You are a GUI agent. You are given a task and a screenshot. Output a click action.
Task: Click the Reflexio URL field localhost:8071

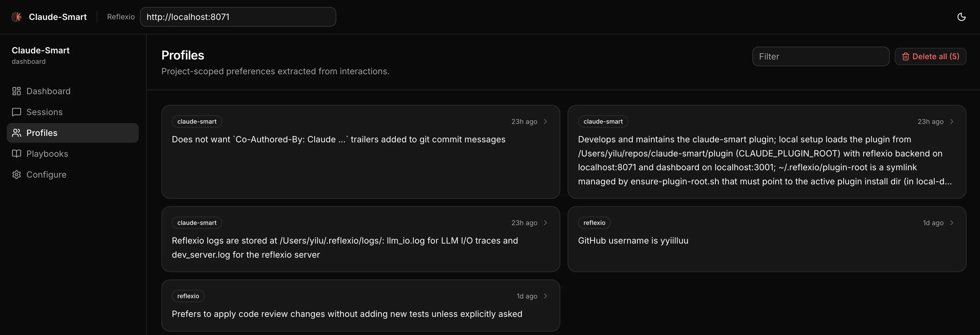238,17
